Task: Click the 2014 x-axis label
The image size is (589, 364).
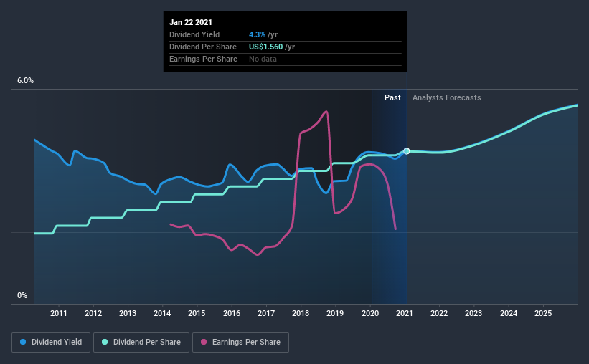Action: [x=162, y=313]
